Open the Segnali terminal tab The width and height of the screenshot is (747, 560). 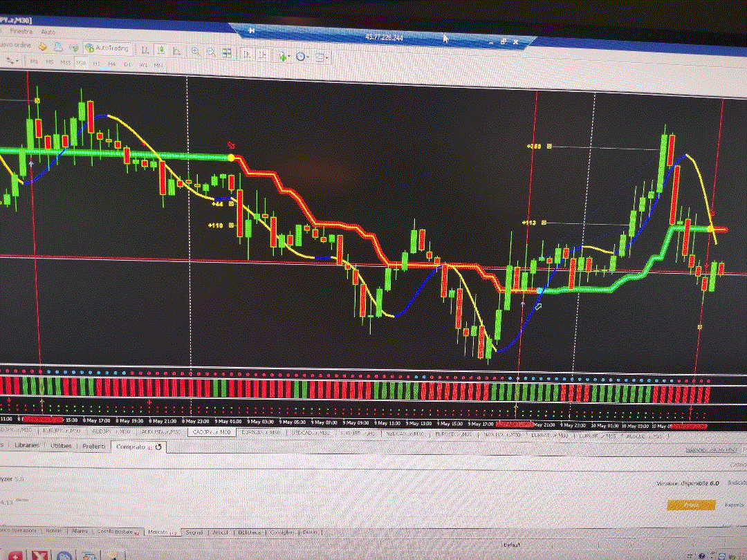(x=194, y=532)
